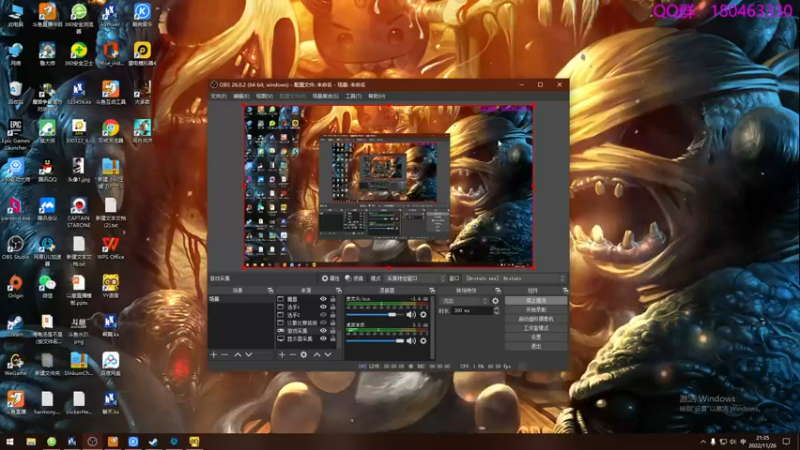Move scene down in the scenes list

click(x=249, y=355)
